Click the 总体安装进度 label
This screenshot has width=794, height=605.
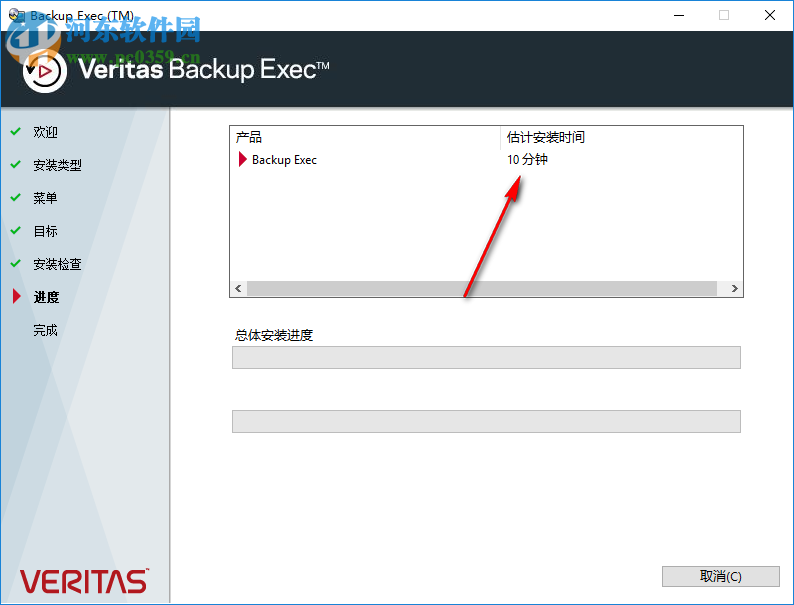click(x=273, y=335)
